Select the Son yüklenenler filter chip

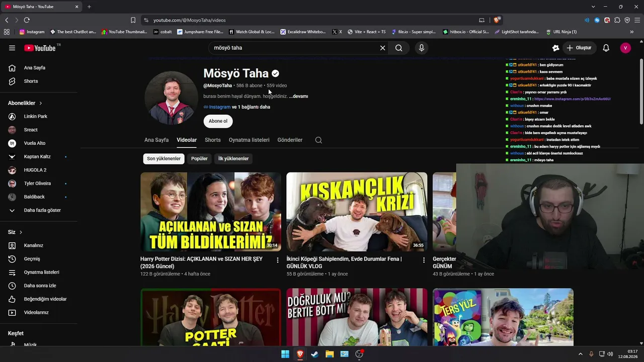pos(164,159)
